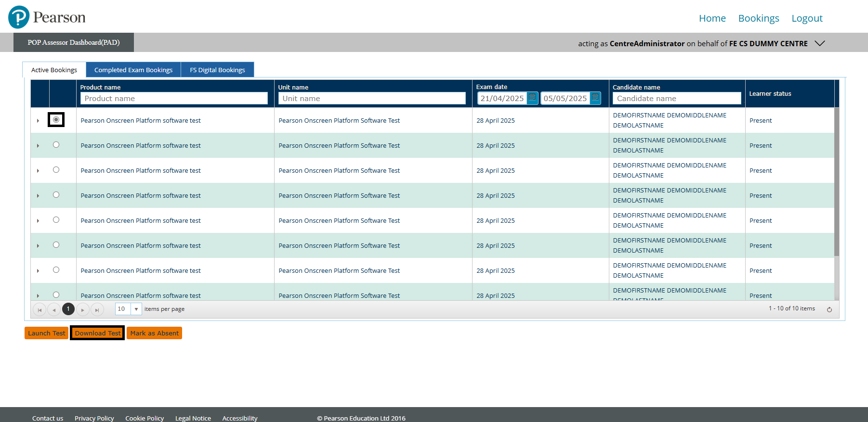Go to the first page of bookings

(39, 309)
